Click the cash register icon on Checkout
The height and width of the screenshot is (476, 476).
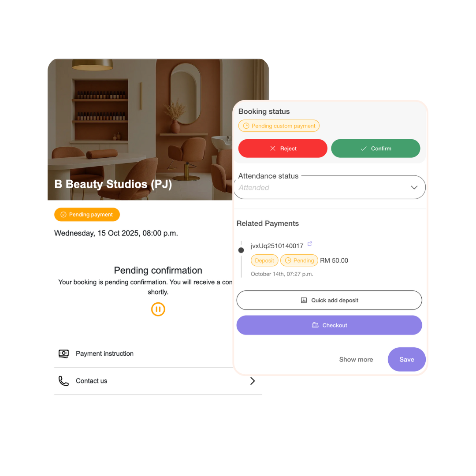click(x=315, y=325)
